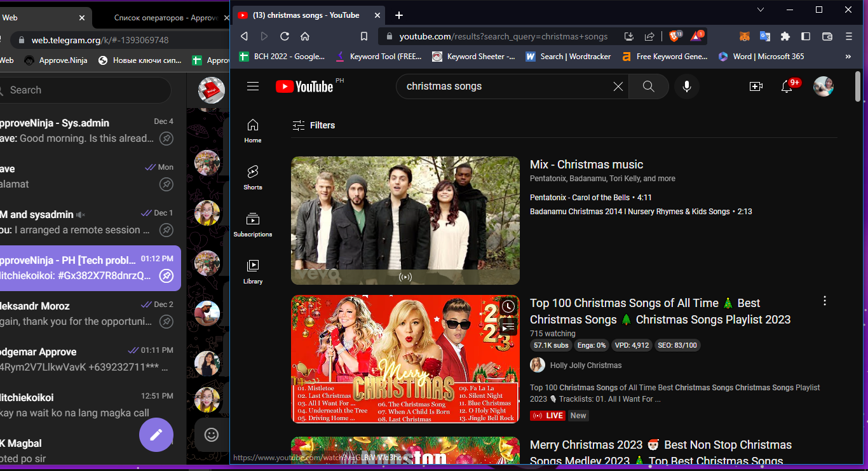Open the Search | Wordtracker bookmark
Screen dimensions: 868x471
(x=568, y=57)
